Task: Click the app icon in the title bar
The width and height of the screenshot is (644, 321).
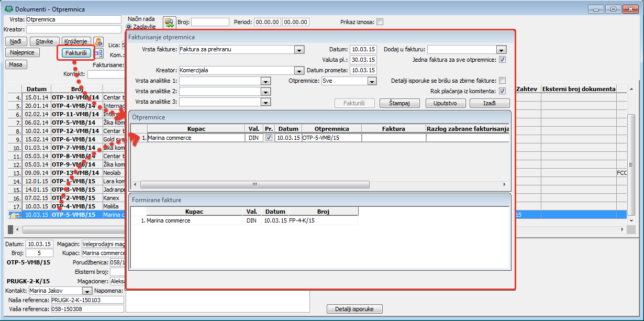Action: click(8, 9)
